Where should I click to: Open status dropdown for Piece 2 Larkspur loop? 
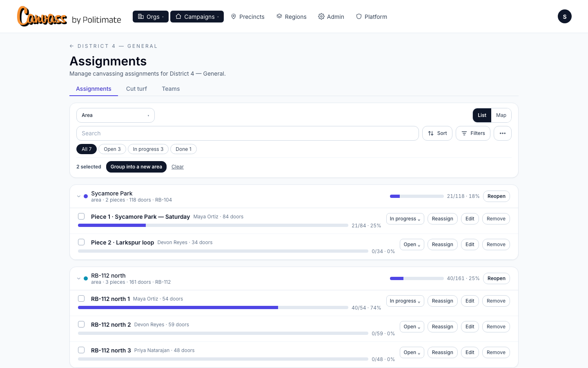(x=412, y=245)
